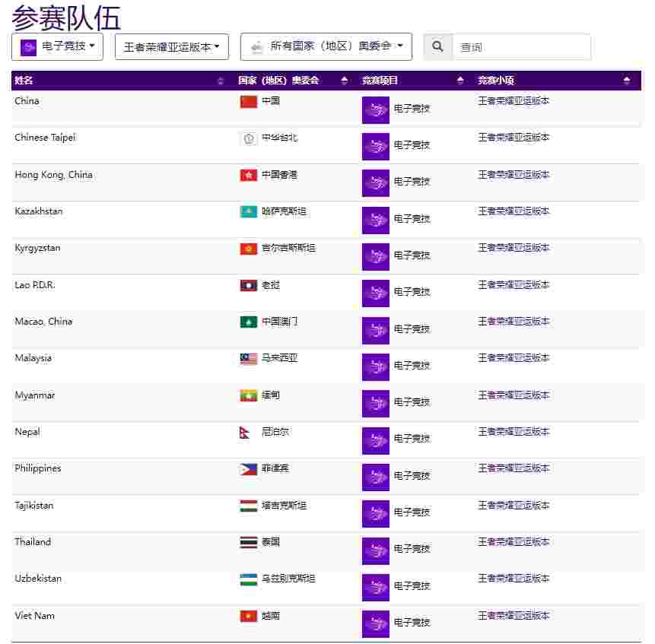Select the Myanmar name cell
This screenshot has width=655, height=644.
(x=35, y=395)
